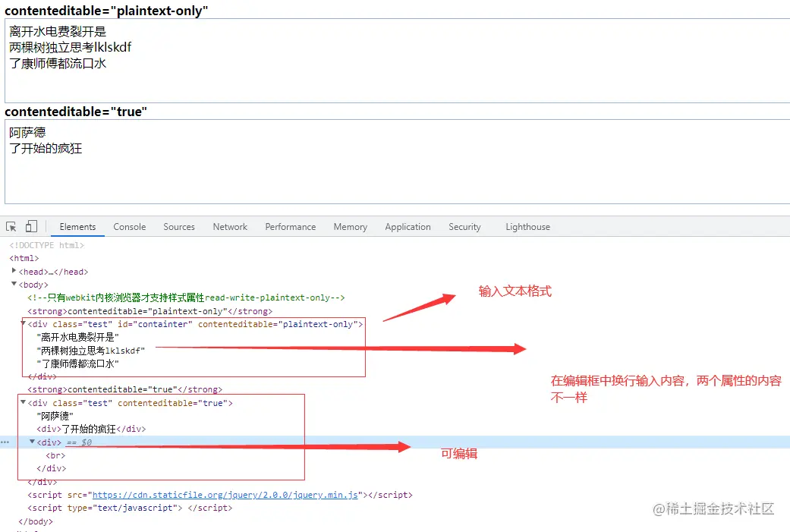The height and width of the screenshot is (532, 790).
Task: Click the text 阿萨德 in second editor
Action: [x=27, y=133]
